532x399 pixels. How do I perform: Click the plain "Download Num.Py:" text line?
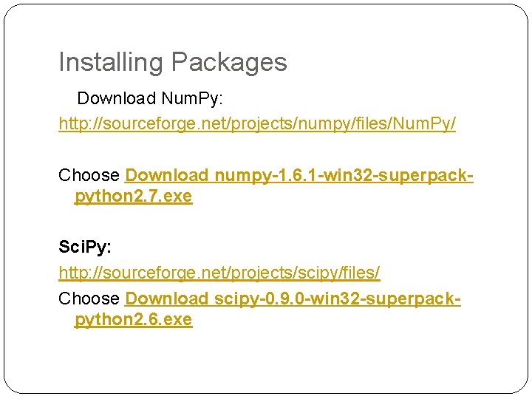coord(146,98)
